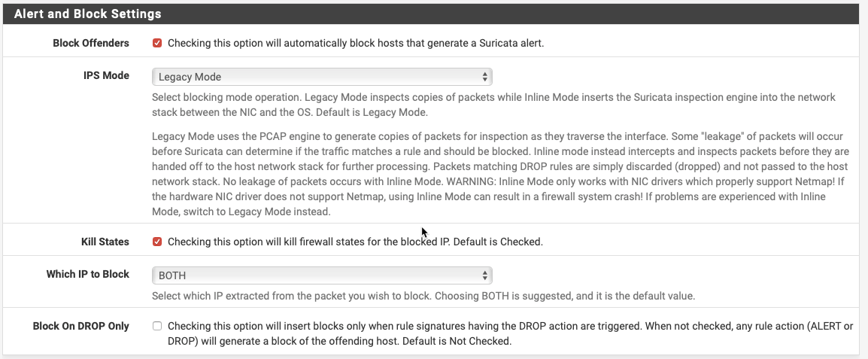This screenshot has width=868, height=359.
Task: Click the IPS Mode label
Action: point(106,76)
